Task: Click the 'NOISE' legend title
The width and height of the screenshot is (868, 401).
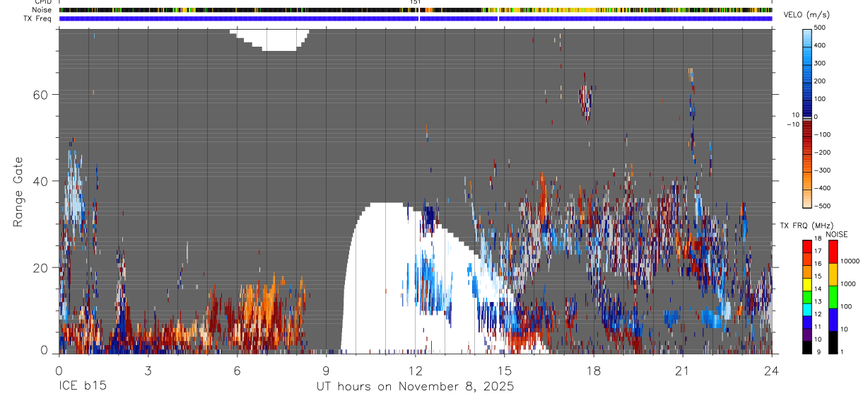Action: point(837,234)
